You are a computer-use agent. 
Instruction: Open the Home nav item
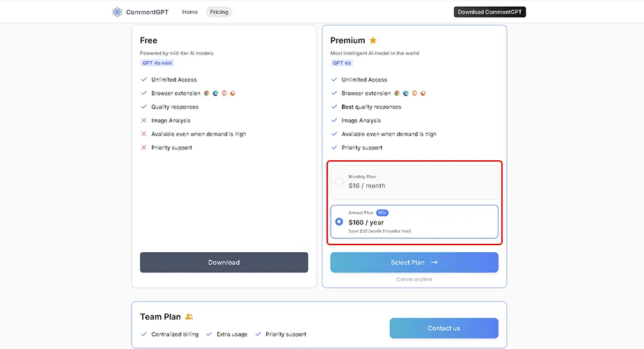coord(190,12)
